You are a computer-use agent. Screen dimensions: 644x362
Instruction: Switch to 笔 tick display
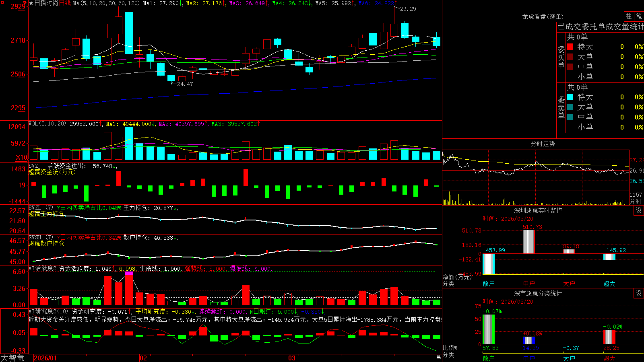coord(639,16)
